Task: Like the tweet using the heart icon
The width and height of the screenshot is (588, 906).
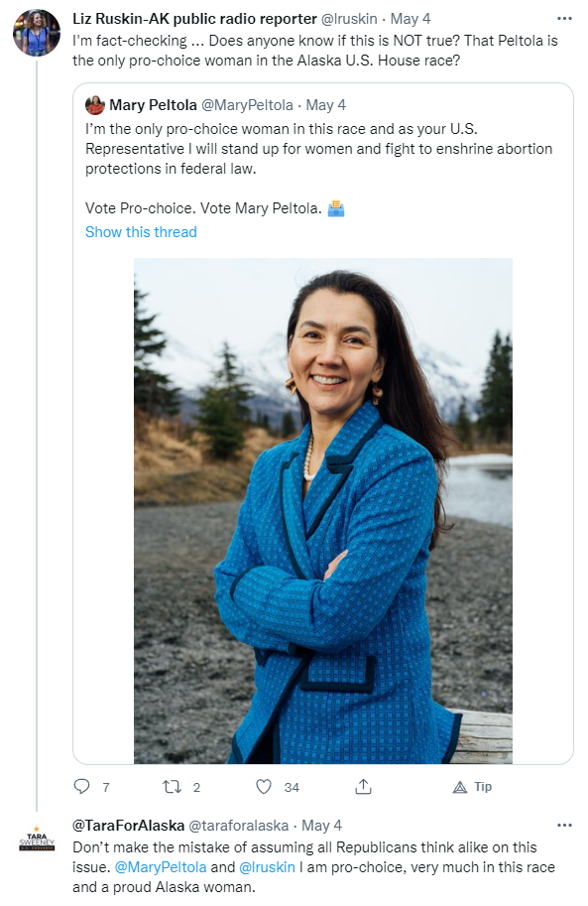Action: [x=264, y=786]
